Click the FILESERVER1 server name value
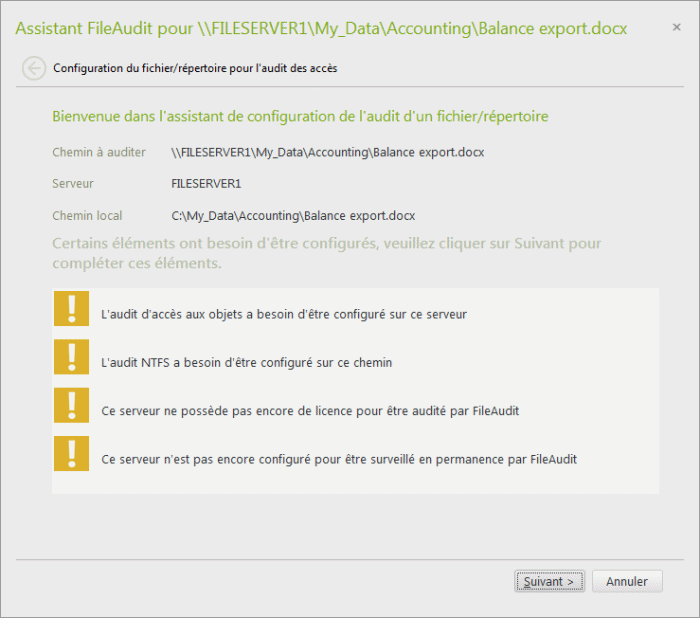This screenshot has width=700, height=618. coord(207,184)
